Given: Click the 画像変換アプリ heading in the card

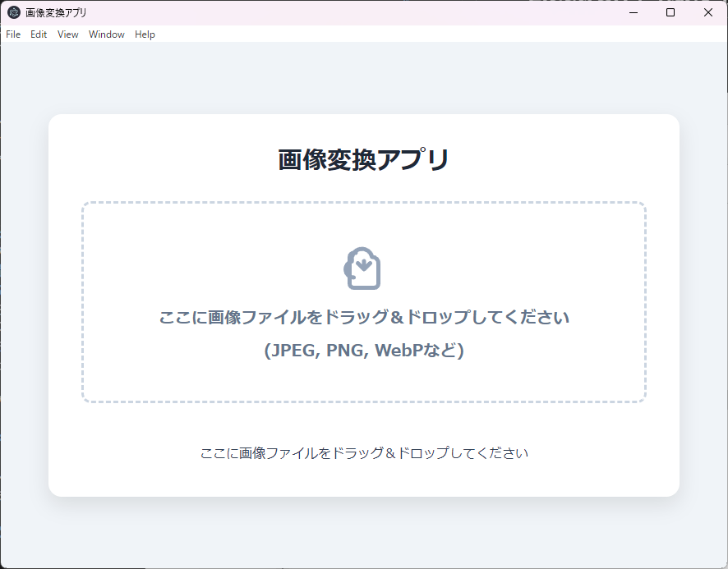Looking at the screenshot, I should coord(364,159).
